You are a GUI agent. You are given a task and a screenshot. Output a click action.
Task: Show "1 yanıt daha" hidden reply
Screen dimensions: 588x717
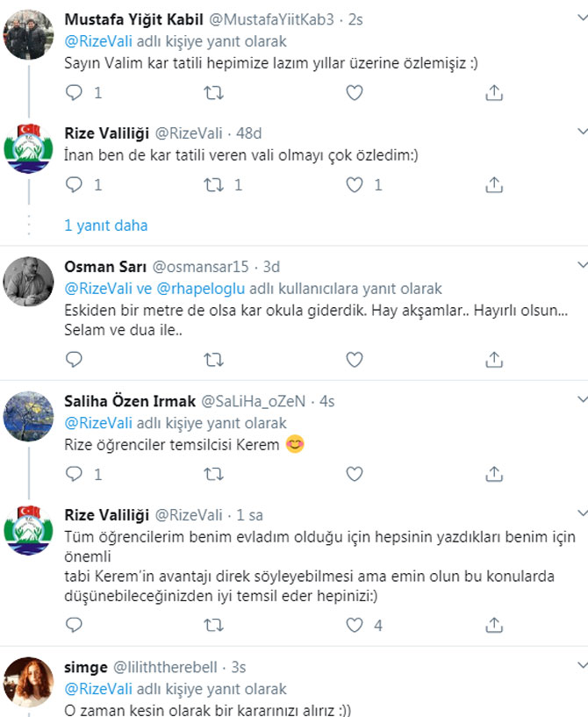click(x=105, y=226)
